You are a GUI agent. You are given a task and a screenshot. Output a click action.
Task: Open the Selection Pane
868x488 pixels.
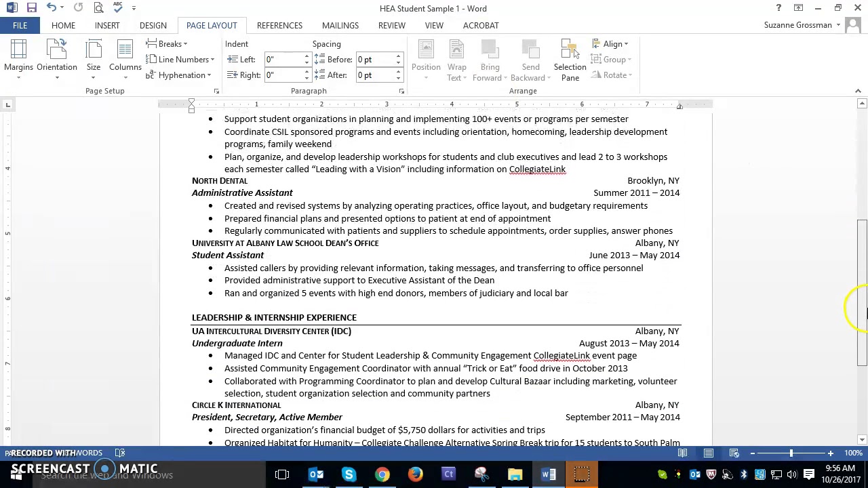click(570, 60)
